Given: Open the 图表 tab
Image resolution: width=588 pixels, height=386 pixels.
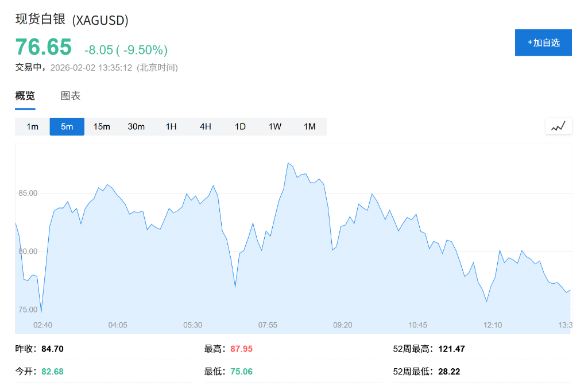Looking at the screenshot, I should (x=71, y=95).
